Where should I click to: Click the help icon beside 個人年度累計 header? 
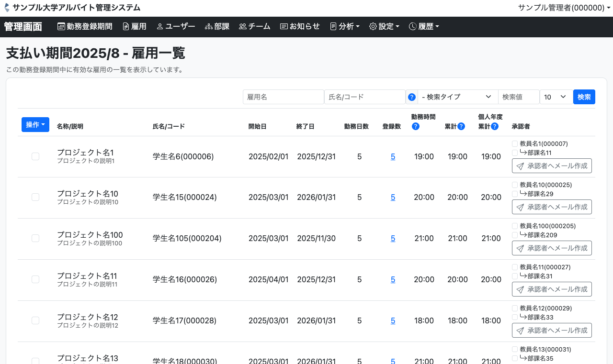click(x=495, y=126)
